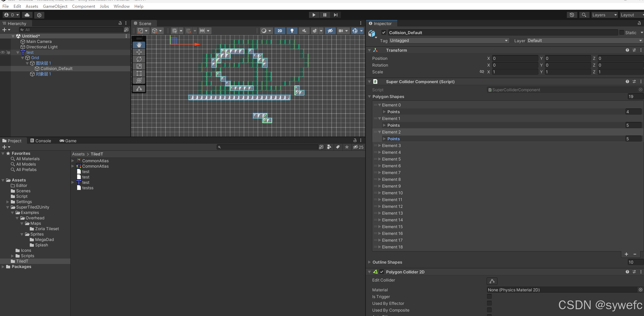The width and height of the screenshot is (644, 316).
Task: Toggle the Static checkbox
Action: pyautogui.click(x=622, y=32)
